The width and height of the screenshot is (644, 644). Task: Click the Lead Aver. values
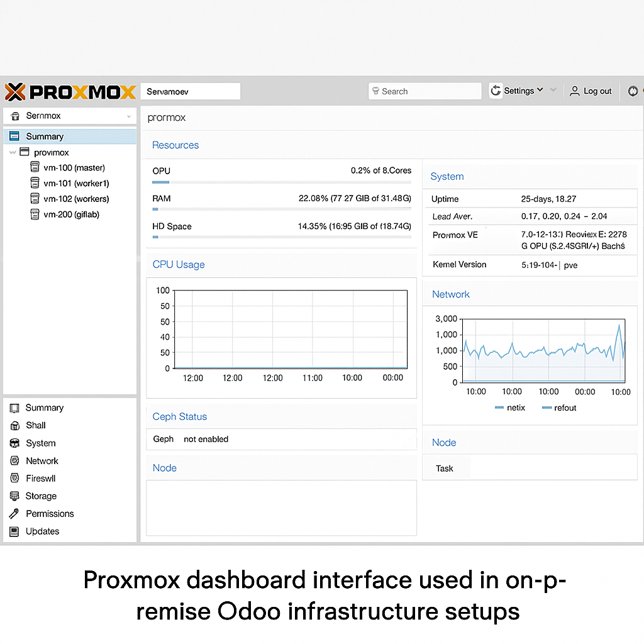[x=564, y=216]
